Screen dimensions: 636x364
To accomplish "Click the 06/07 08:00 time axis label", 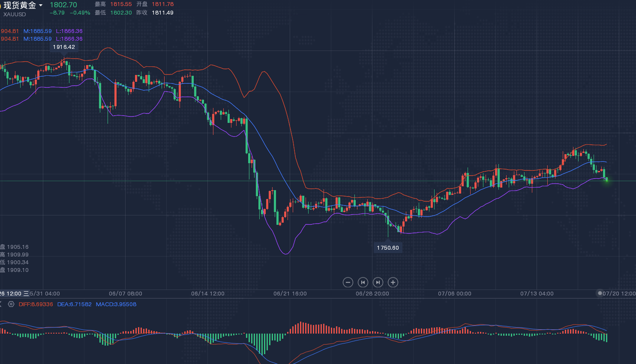I will coord(126,293).
